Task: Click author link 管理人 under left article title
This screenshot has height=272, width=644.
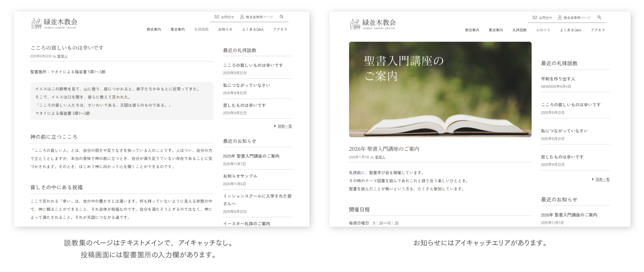Action: coord(62,56)
